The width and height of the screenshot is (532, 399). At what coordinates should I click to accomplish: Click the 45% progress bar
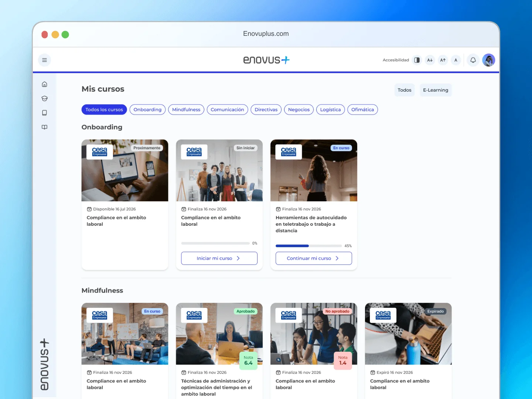(x=308, y=246)
